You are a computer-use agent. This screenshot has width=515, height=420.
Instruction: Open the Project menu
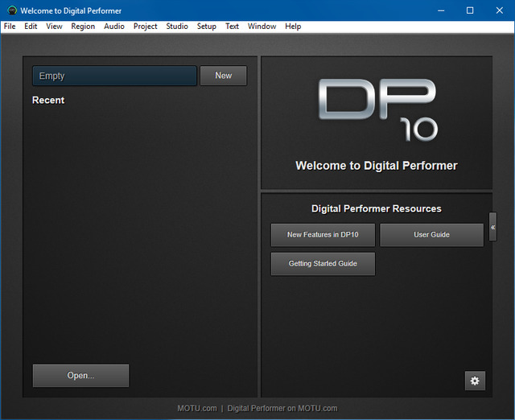click(146, 27)
